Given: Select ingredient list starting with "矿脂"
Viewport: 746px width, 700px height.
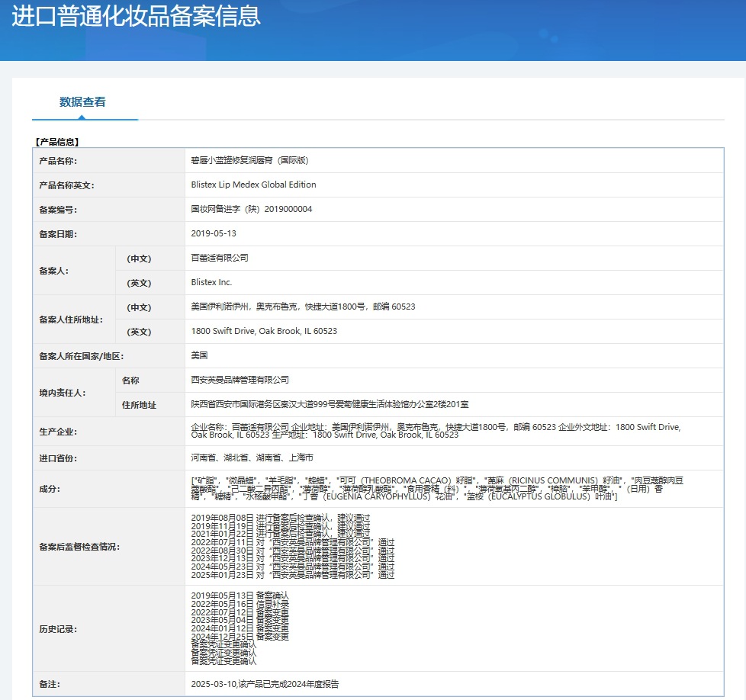Looking at the screenshot, I should tap(437, 488).
